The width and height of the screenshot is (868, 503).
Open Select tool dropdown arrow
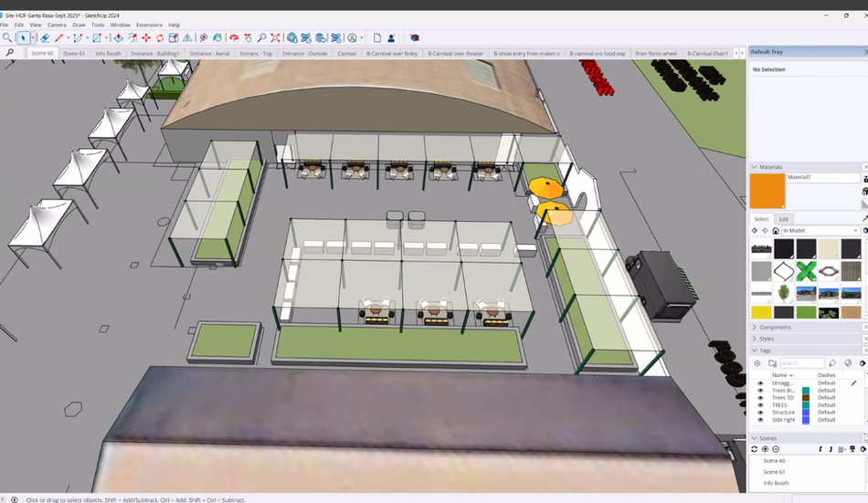click(33, 37)
